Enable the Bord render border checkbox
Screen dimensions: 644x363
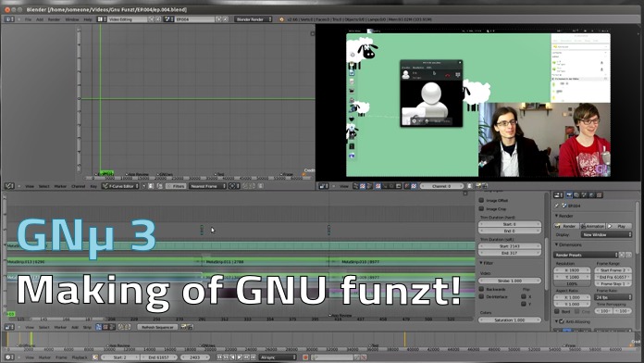click(x=557, y=311)
